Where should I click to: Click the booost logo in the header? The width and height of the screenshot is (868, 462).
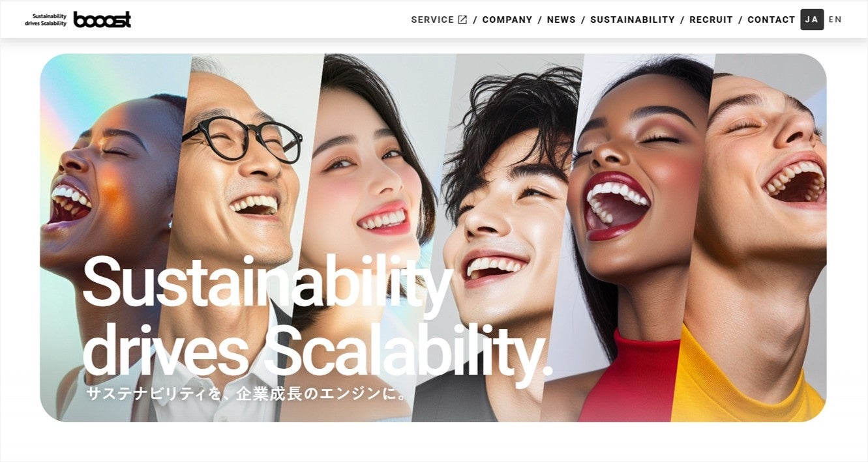[x=102, y=20]
